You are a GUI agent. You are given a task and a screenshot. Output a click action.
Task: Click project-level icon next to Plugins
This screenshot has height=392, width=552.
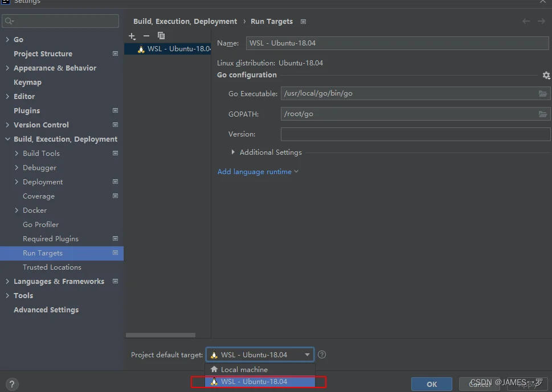[115, 110]
